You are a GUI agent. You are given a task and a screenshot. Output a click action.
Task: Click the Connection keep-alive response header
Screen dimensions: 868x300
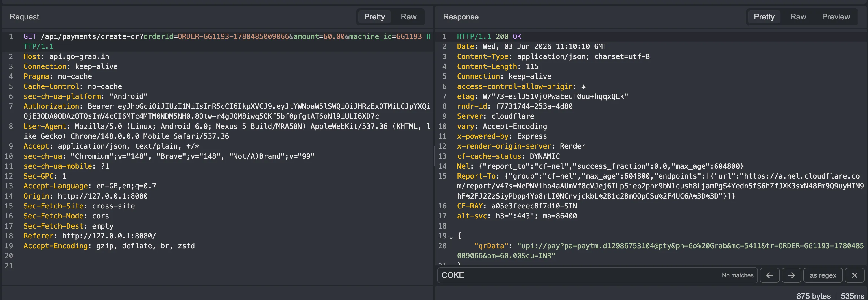(x=504, y=77)
